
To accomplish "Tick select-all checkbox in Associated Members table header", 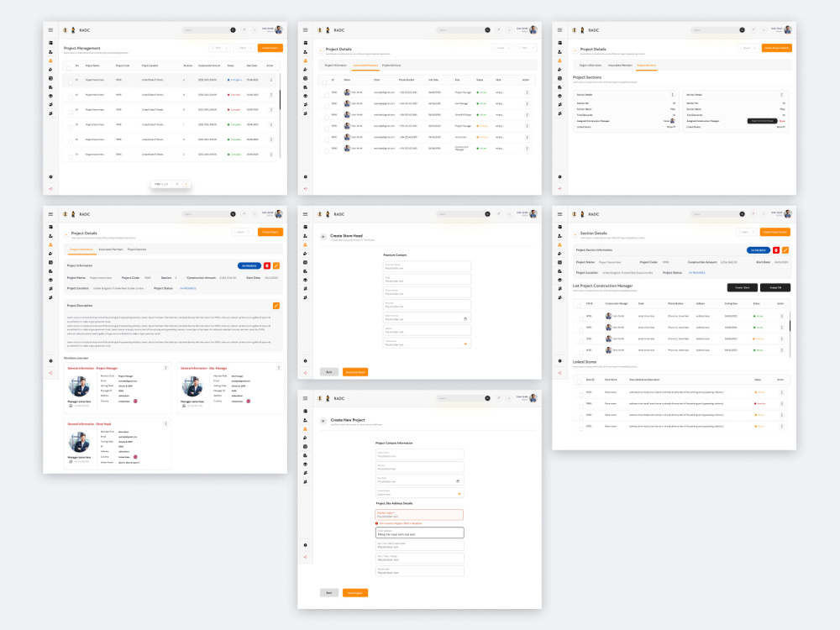I will pyautogui.click(x=324, y=81).
